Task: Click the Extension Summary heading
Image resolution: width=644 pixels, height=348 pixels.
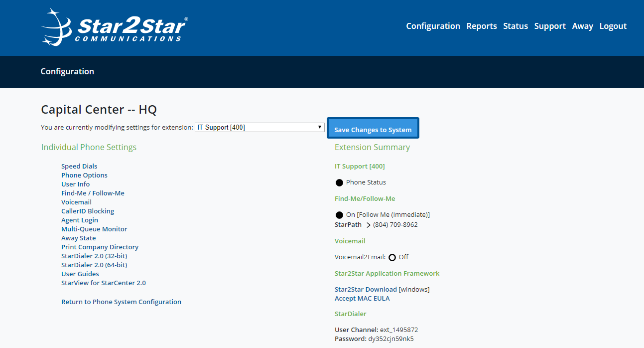Action: click(372, 147)
